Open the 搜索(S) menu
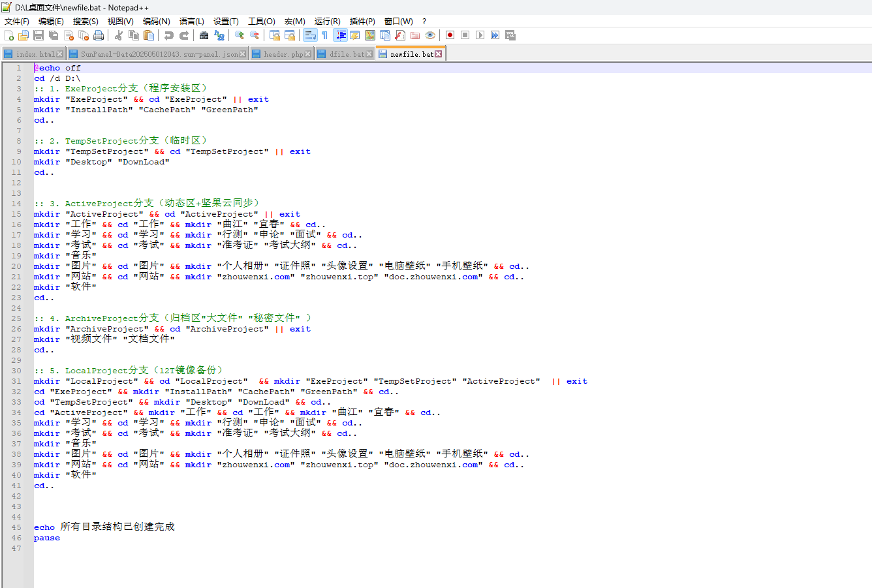The width and height of the screenshot is (872, 588). pos(86,21)
